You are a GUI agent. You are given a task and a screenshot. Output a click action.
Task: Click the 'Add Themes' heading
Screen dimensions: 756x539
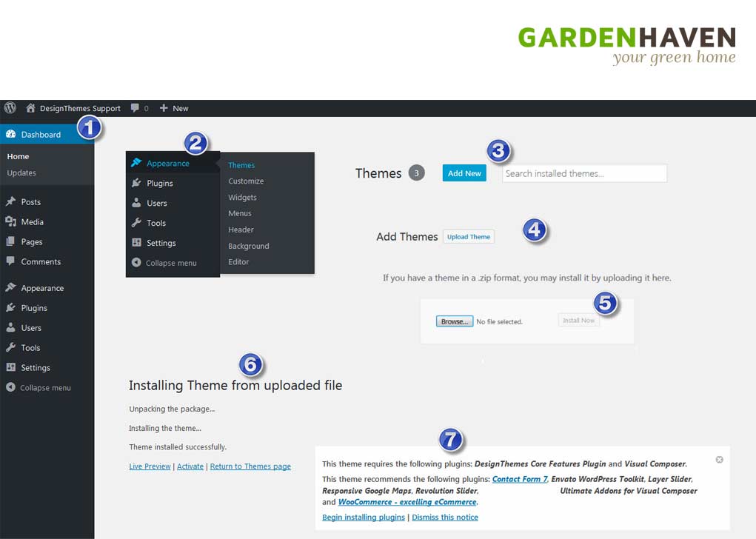pyautogui.click(x=407, y=237)
